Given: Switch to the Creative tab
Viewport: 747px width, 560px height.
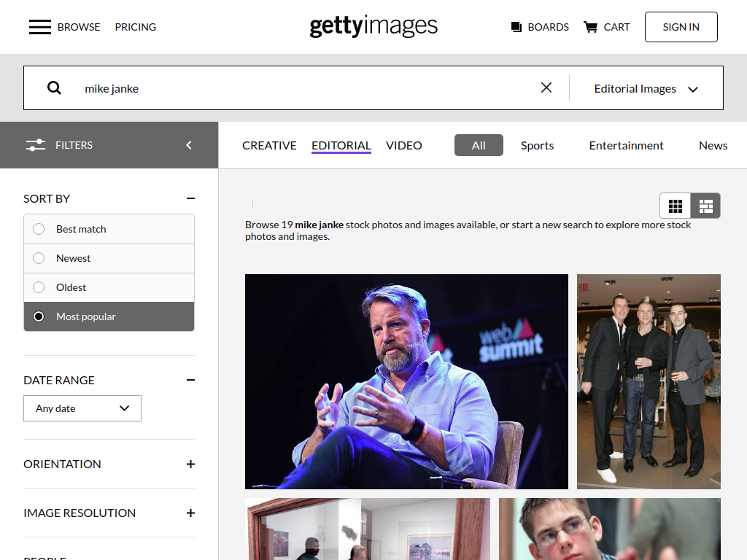Looking at the screenshot, I should pyautogui.click(x=269, y=145).
